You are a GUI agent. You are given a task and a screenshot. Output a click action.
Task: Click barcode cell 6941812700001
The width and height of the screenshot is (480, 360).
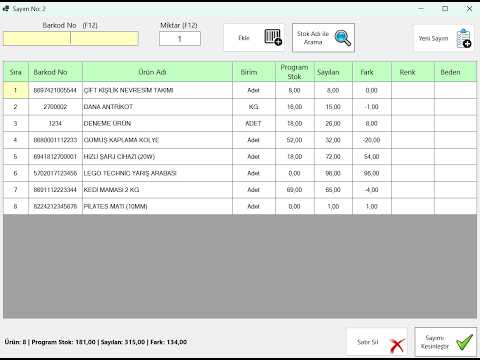(x=55, y=157)
